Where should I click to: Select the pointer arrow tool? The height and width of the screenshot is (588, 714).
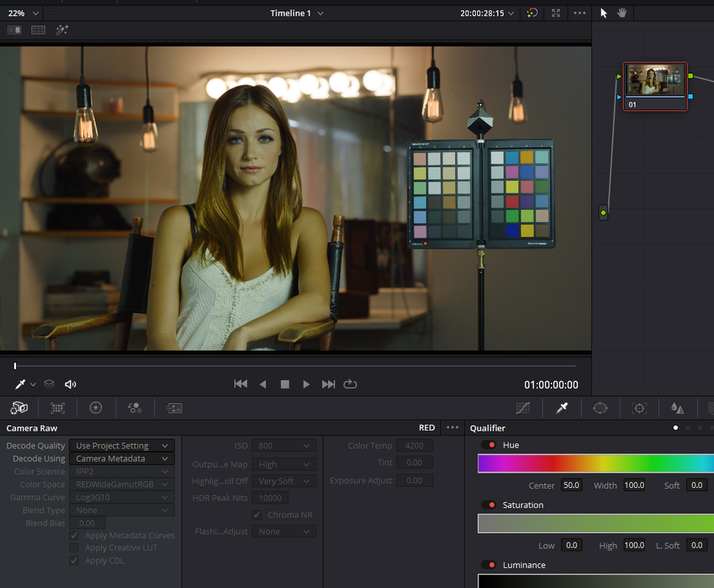click(604, 13)
